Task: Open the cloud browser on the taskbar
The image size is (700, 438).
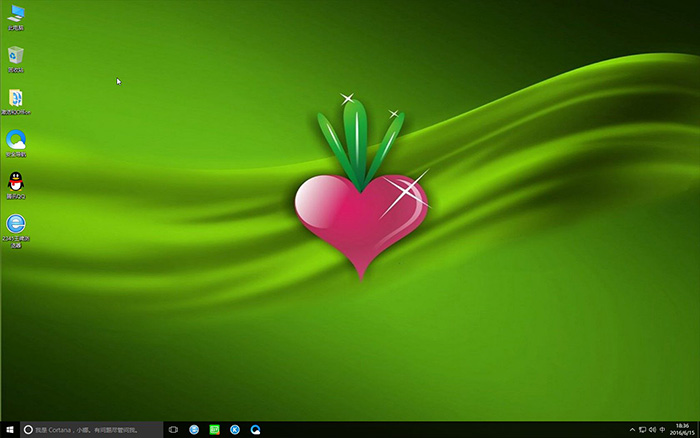Action: [x=255, y=430]
